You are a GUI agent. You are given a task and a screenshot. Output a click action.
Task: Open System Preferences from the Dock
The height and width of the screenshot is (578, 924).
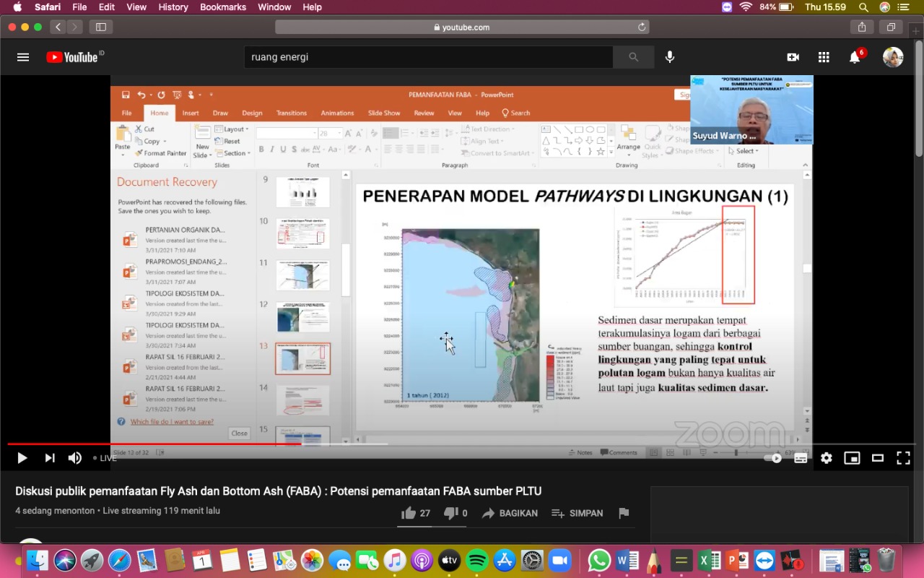click(532, 560)
